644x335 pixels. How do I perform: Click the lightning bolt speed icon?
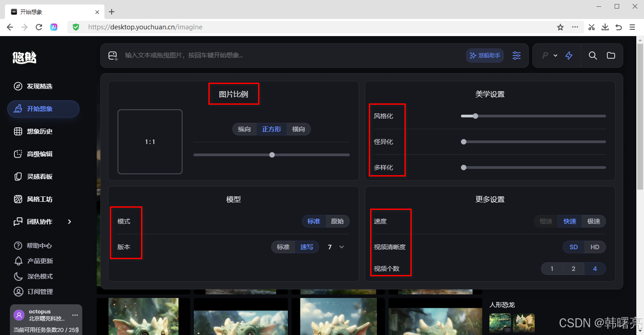pyautogui.click(x=569, y=56)
